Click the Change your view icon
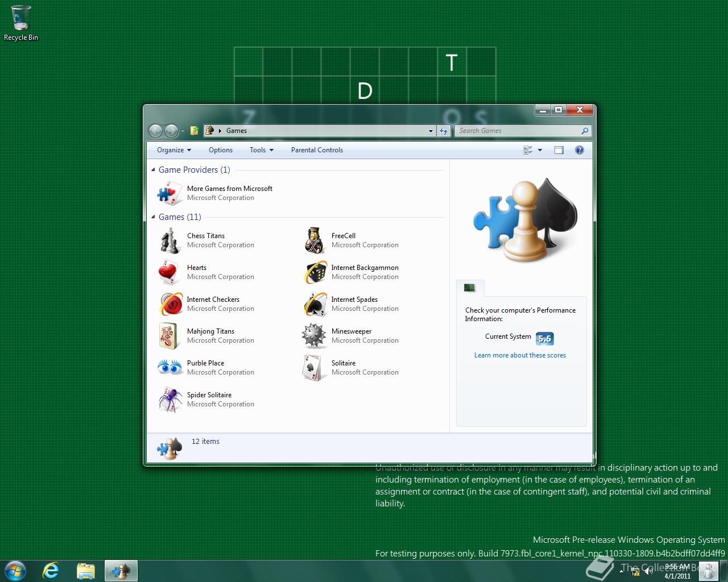Screen dimensions: 728x582 pos(528,150)
